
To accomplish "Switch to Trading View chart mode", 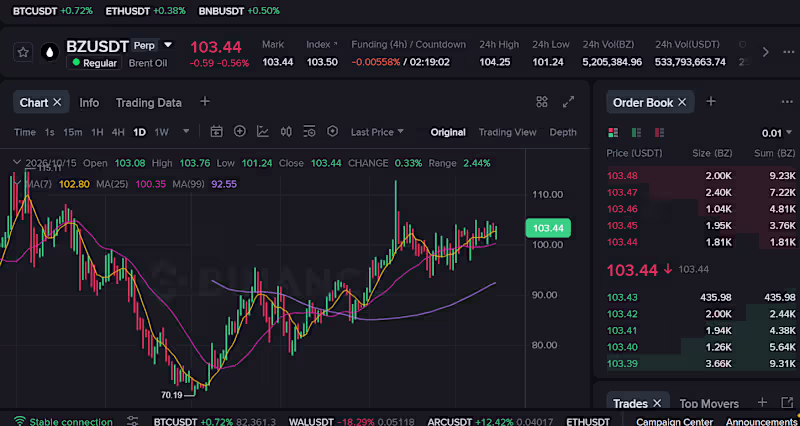I will (507, 132).
